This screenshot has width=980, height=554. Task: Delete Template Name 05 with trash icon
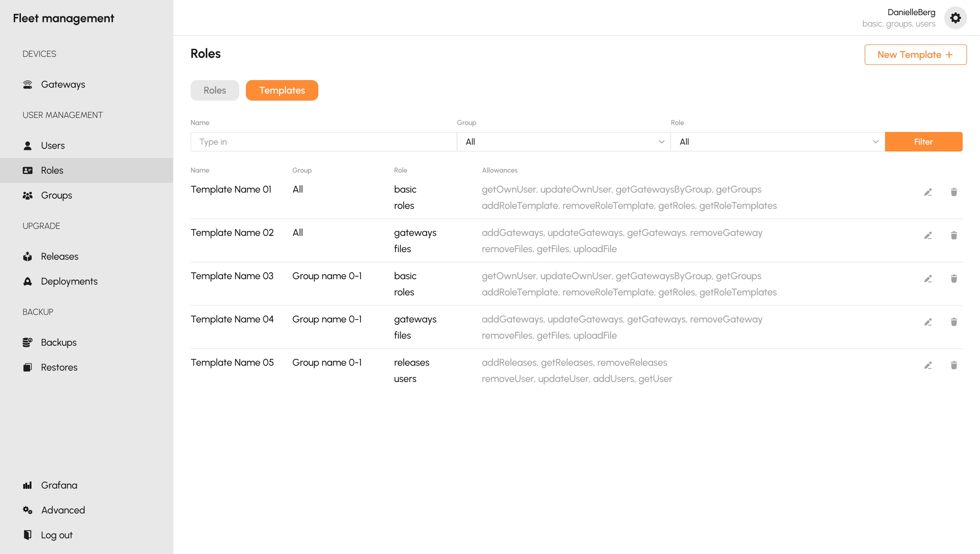954,366
